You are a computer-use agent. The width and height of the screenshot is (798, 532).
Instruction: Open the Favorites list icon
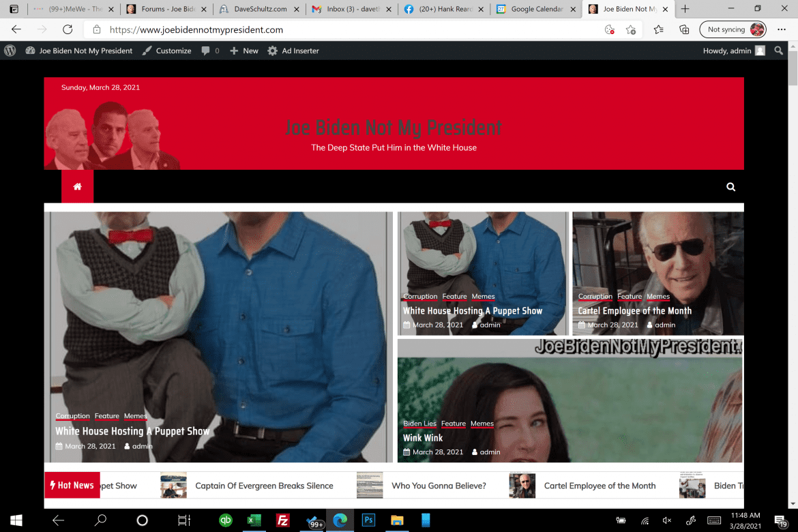pos(659,29)
